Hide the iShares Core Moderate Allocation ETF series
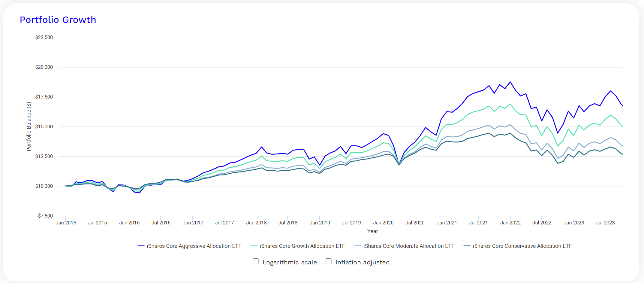 pos(409,246)
